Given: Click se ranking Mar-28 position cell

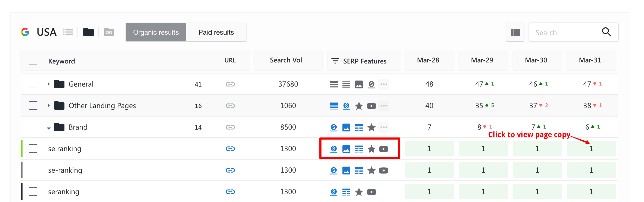Looking at the screenshot, I should point(429,149).
